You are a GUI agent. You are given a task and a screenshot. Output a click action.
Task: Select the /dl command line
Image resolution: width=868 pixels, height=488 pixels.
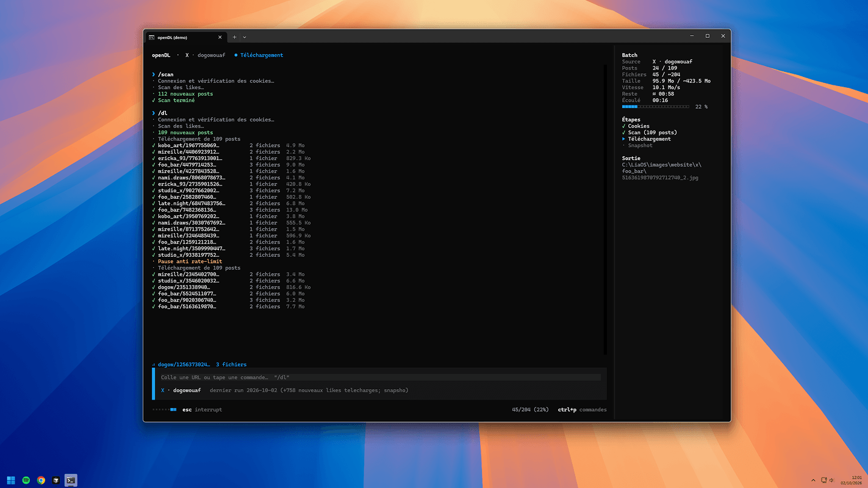160,113
